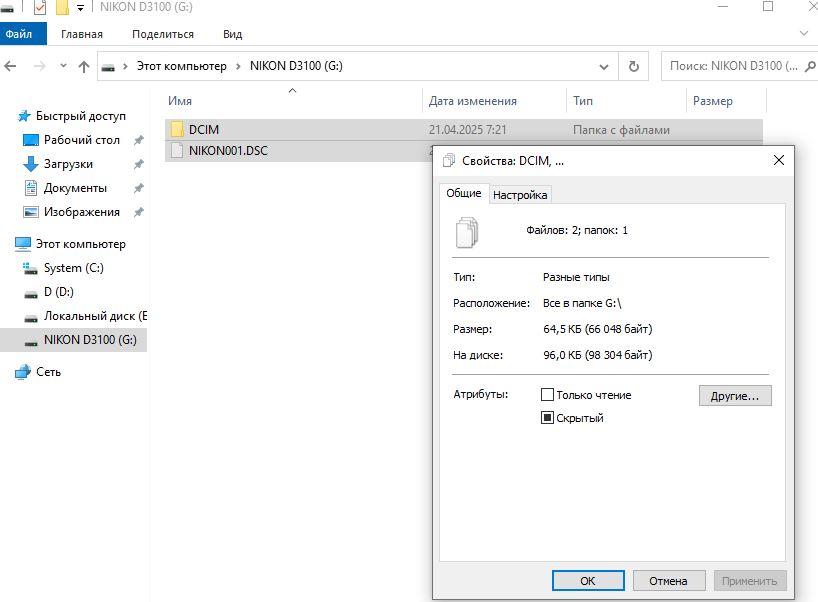
Task: Click the Downloads arrow icon in sidebar
Action: [x=31, y=164]
